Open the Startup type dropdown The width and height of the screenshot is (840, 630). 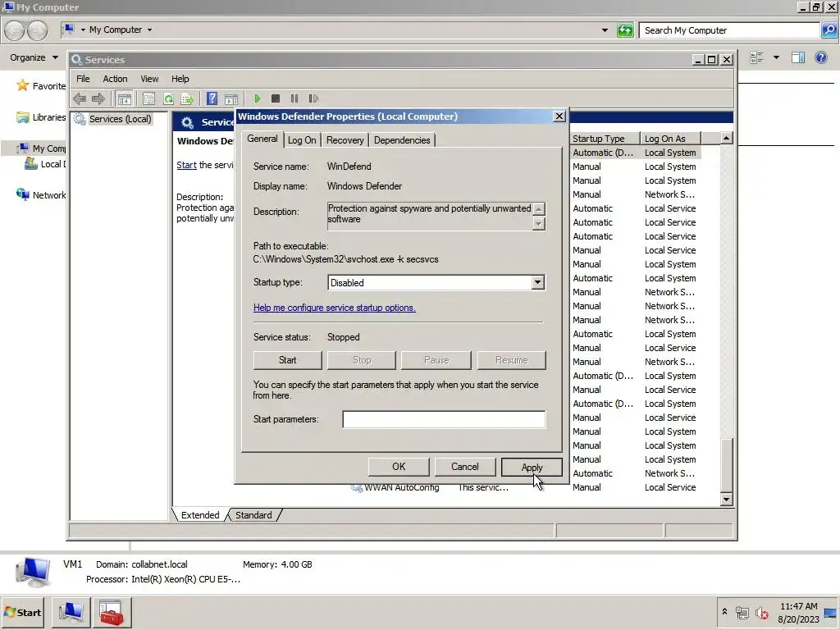(x=538, y=282)
